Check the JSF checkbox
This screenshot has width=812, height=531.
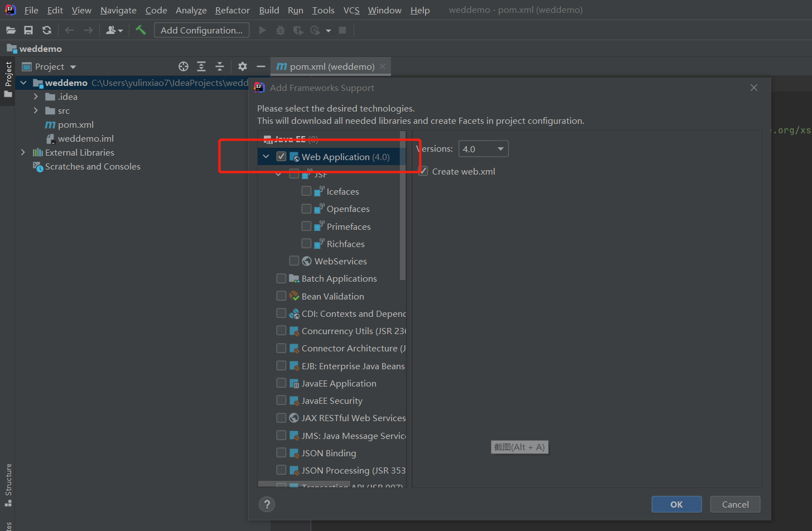pos(294,174)
